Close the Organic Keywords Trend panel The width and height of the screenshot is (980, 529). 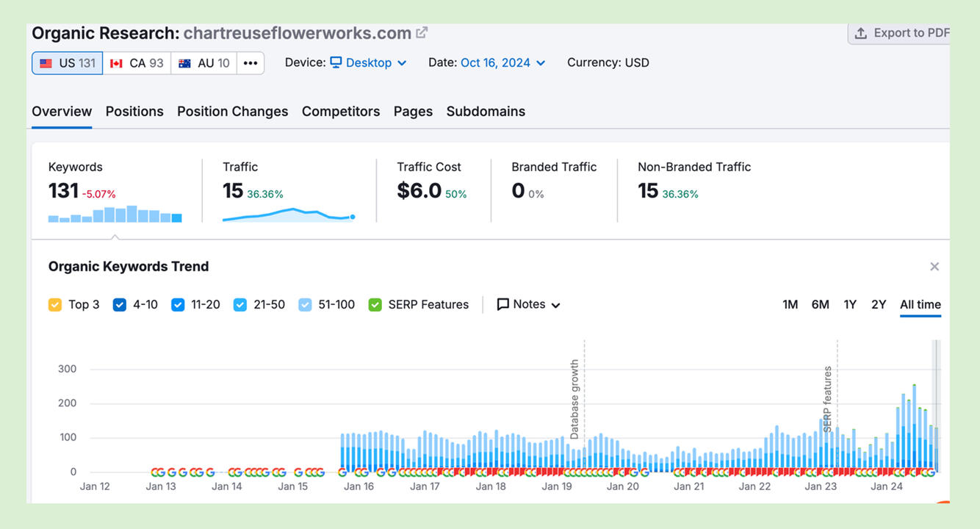coord(934,267)
